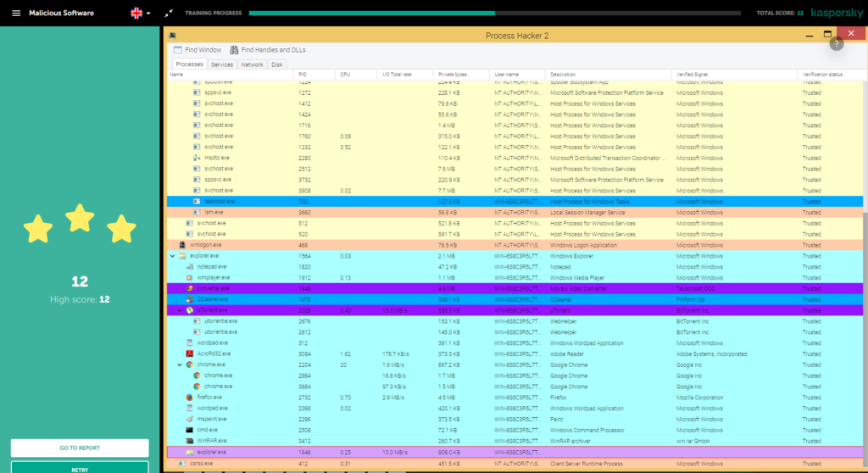Select the lsm.exe process row
Viewport: 868px width, 473px height.
pyautogui.click(x=515, y=212)
